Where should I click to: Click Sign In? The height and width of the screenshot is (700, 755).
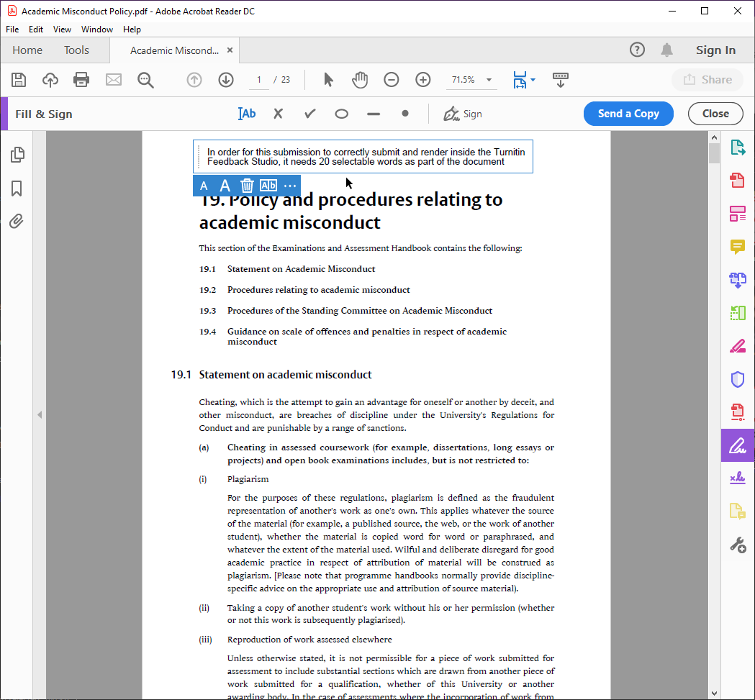tap(715, 50)
